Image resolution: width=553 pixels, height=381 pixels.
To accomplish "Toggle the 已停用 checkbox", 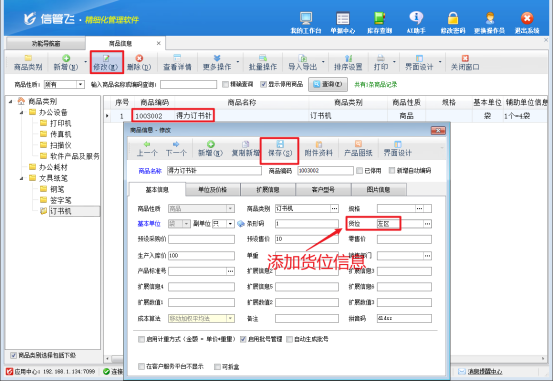I will 359,171.
